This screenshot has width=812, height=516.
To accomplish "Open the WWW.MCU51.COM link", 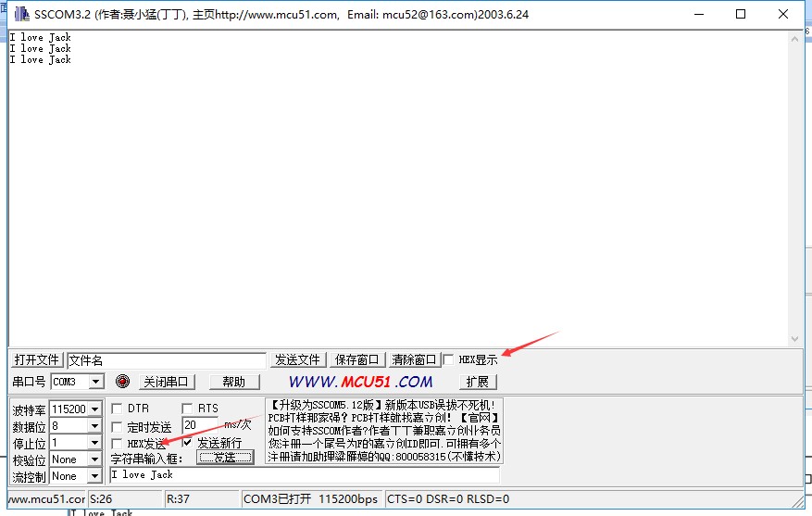I will point(360,382).
